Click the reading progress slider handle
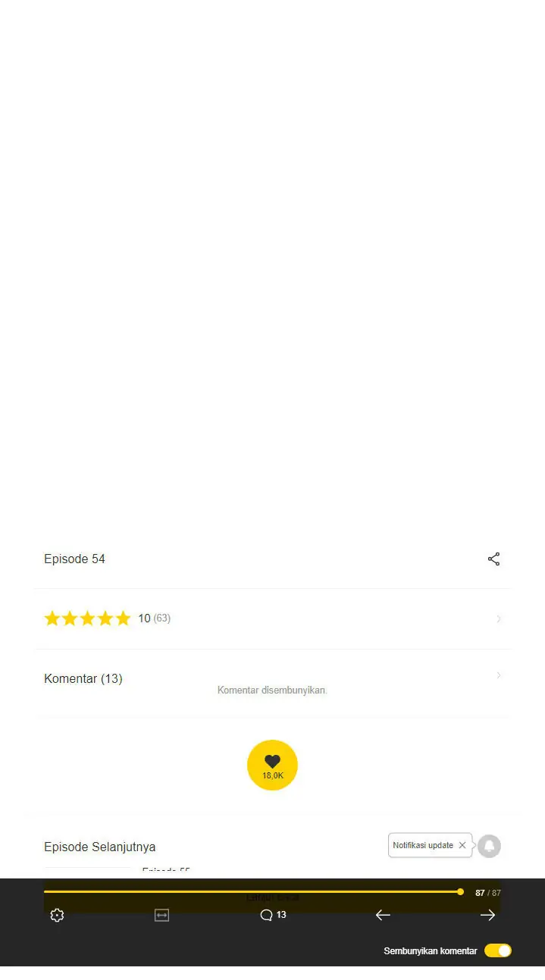This screenshot has height=980, width=545. tap(460, 891)
